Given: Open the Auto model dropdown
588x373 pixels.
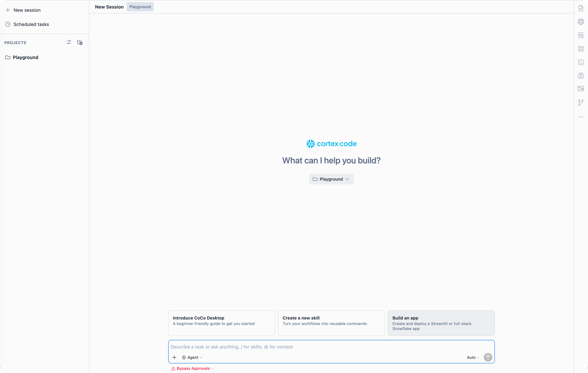Looking at the screenshot, I should pos(473,357).
